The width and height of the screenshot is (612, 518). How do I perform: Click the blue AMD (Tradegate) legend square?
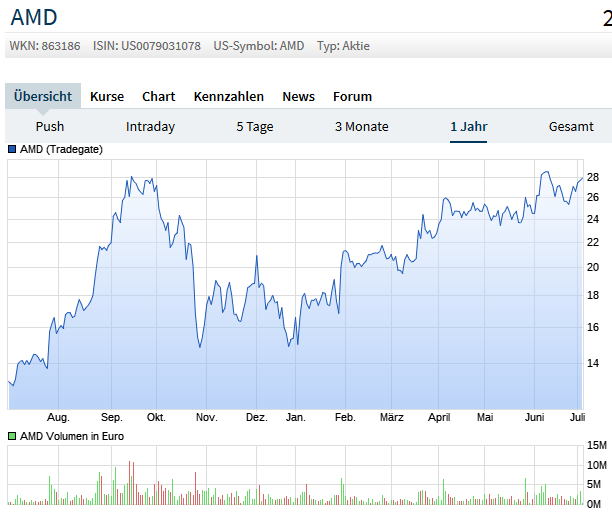12,149
